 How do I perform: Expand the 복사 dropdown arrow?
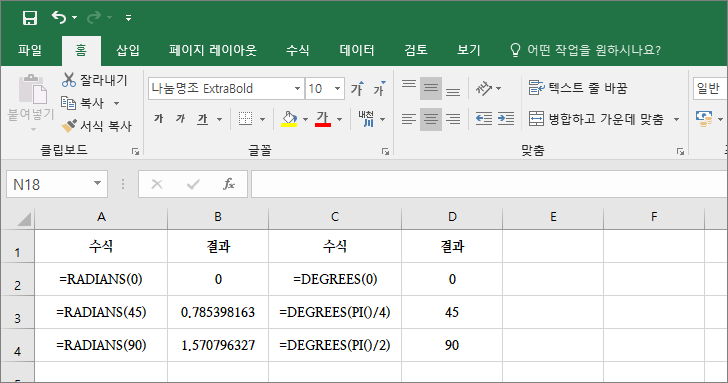(117, 103)
